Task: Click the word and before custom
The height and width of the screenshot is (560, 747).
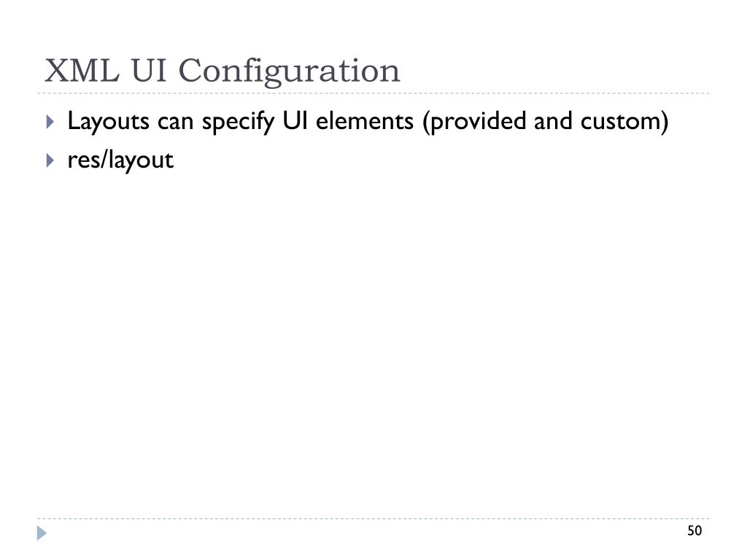Action: click(553, 121)
